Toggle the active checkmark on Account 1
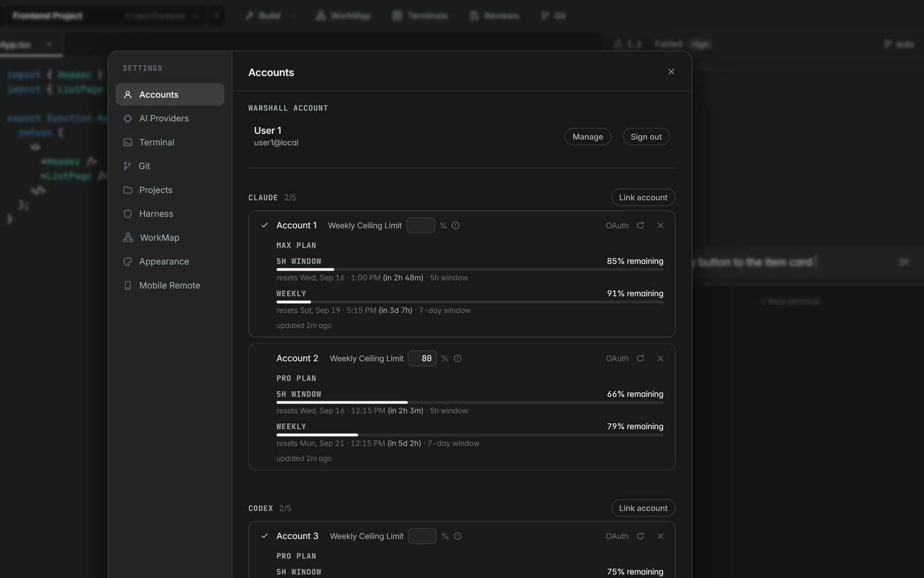Screen dimensions: 924x578 coord(264,225)
